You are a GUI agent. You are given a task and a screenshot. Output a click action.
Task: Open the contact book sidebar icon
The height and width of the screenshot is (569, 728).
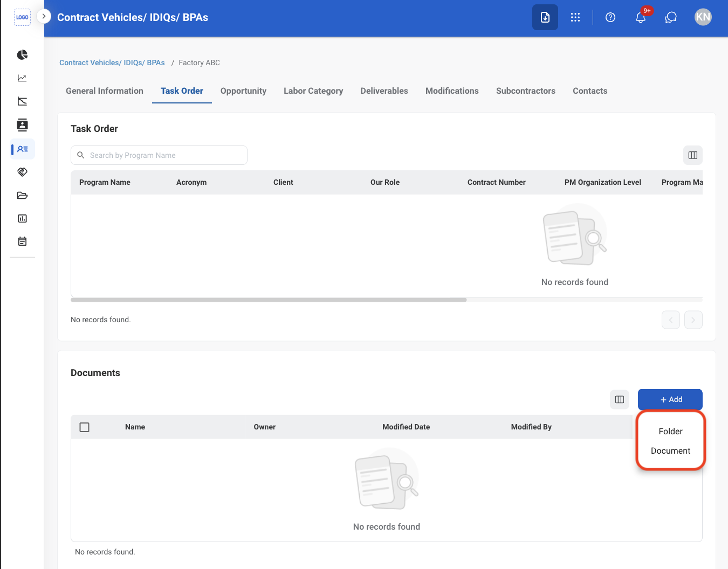point(22,125)
